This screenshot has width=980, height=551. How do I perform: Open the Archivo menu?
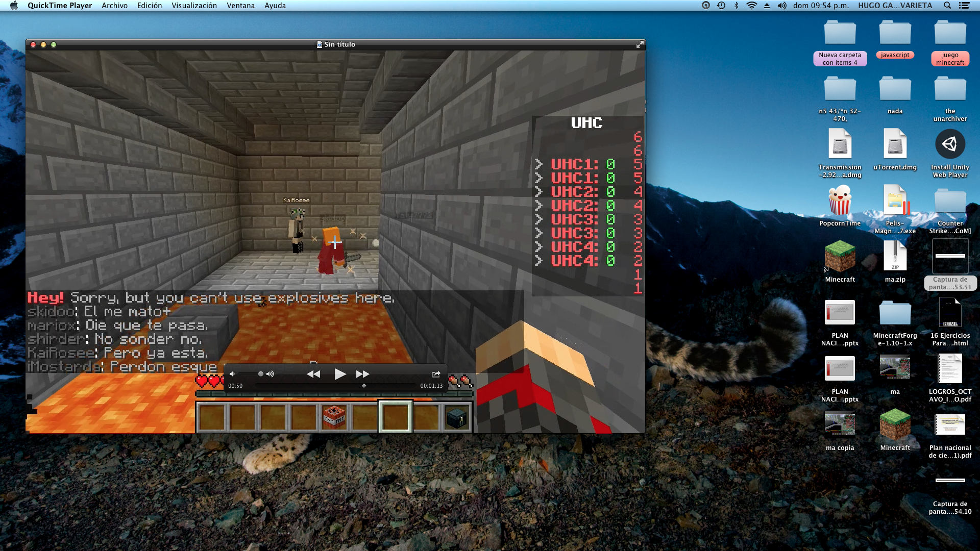coord(114,6)
